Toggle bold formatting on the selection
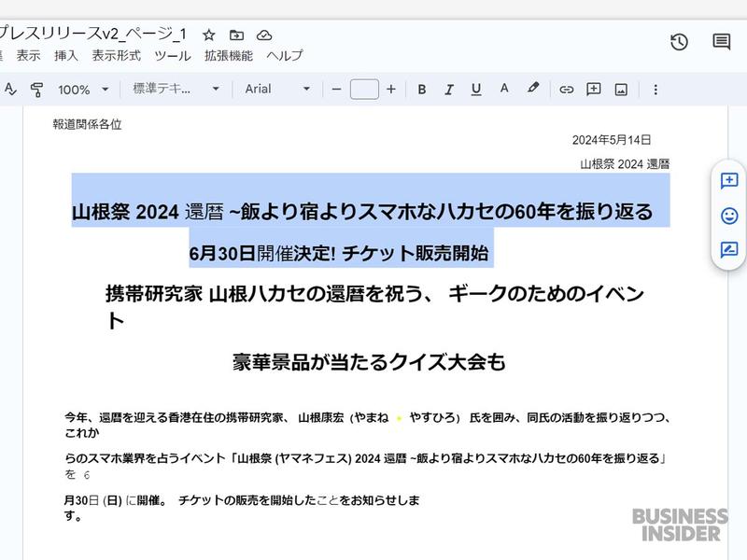This screenshot has width=747, height=560. tap(422, 90)
